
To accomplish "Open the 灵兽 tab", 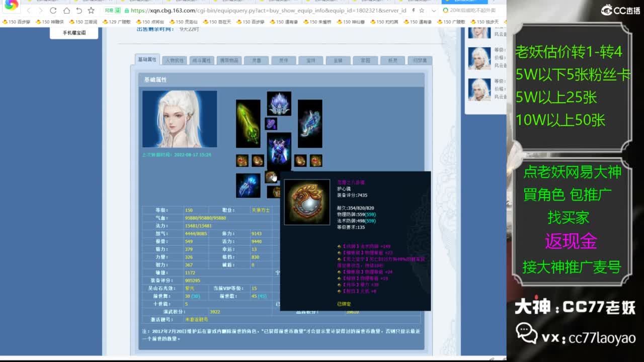I will (256, 60).
